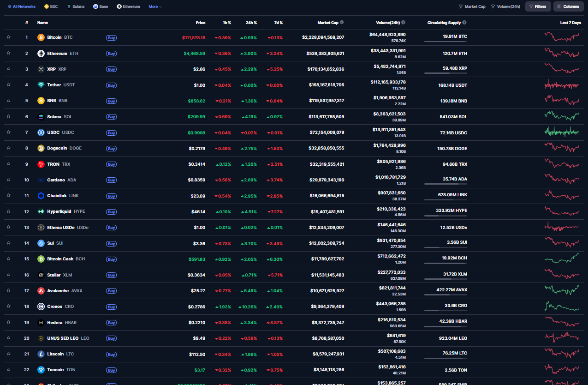
Task: Click the Ethereum coin logo icon
Action: pyautogui.click(x=41, y=54)
